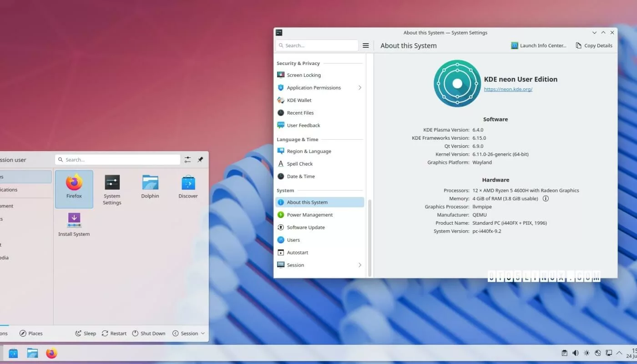Launch Firefox from the taskbar
Image resolution: width=637 pixels, height=364 pixels.
[51, 353]
